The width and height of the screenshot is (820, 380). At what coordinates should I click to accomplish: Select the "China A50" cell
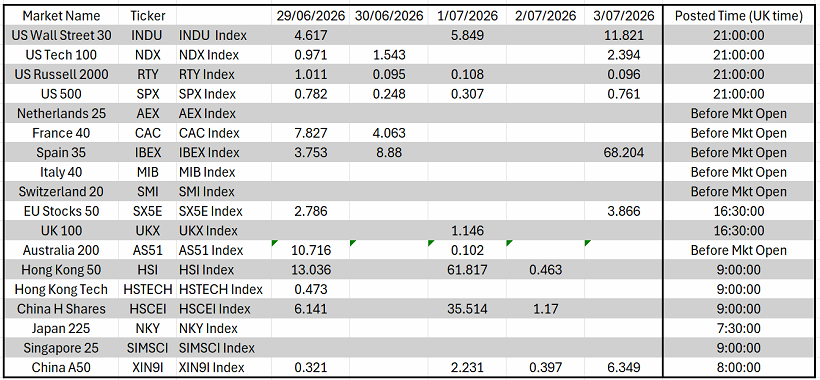pos(62,367)
